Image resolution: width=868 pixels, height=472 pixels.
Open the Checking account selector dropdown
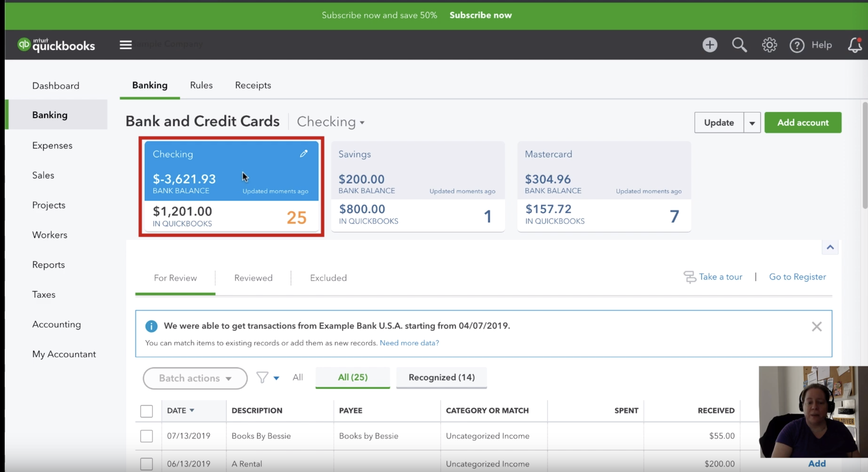(x=330, y=122)
